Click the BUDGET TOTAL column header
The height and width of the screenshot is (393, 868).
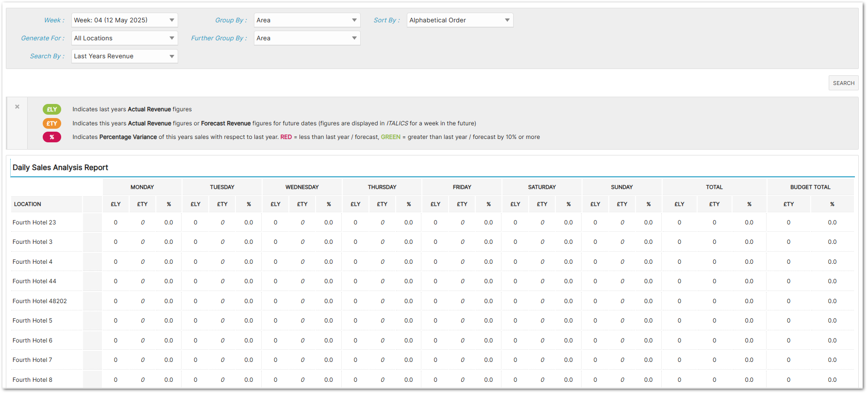click(x=810, y=187)
